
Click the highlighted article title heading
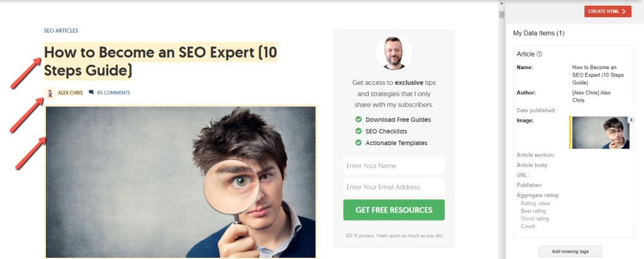coord(160,61)
